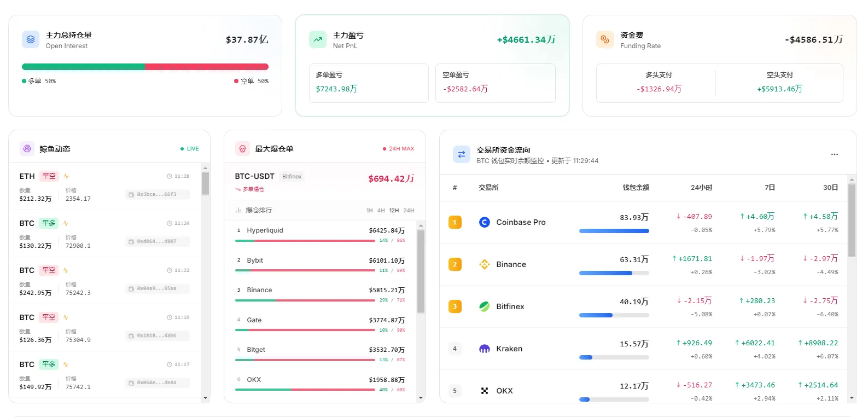The width and height of the screenshot is (868, 417).
Task: Click the Net PnL trend icon
Action: [x=318, y=39]
